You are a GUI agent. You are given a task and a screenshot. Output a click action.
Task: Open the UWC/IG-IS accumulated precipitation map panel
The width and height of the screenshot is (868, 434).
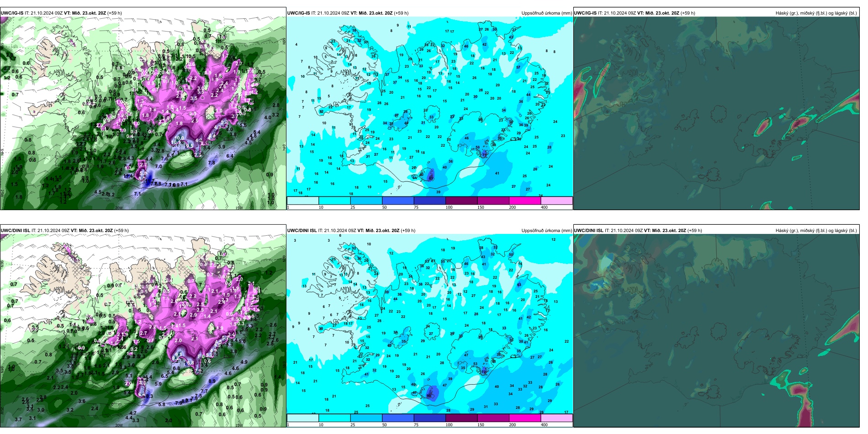(429, 107)
